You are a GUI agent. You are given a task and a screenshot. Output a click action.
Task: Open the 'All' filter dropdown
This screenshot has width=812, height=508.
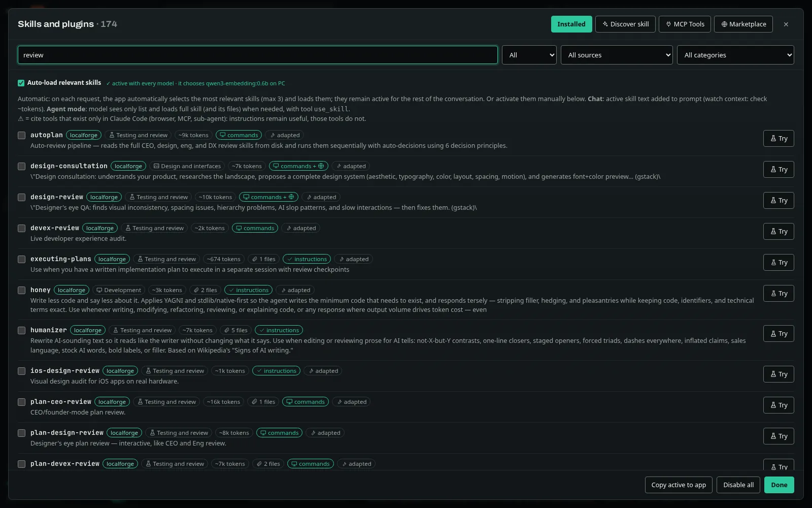point(529,55)
